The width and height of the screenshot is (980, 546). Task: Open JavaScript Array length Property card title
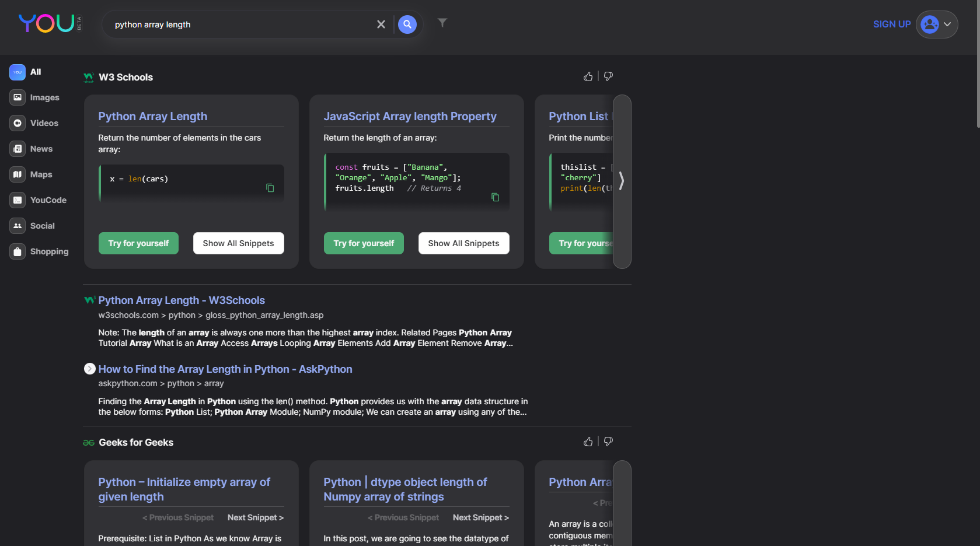click(410, 116)
